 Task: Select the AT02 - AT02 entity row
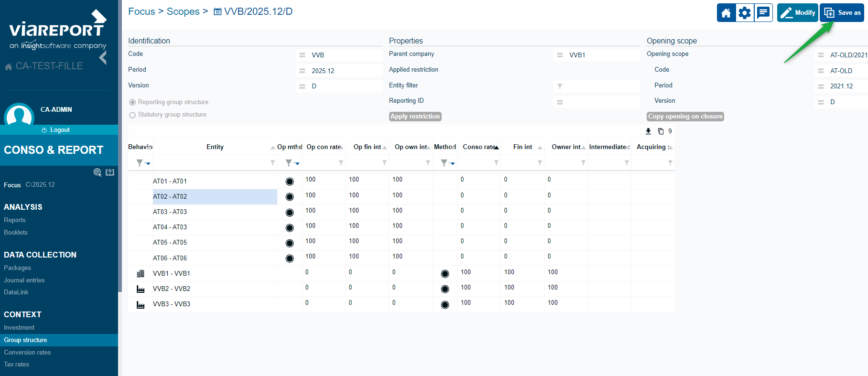[215, 197]
